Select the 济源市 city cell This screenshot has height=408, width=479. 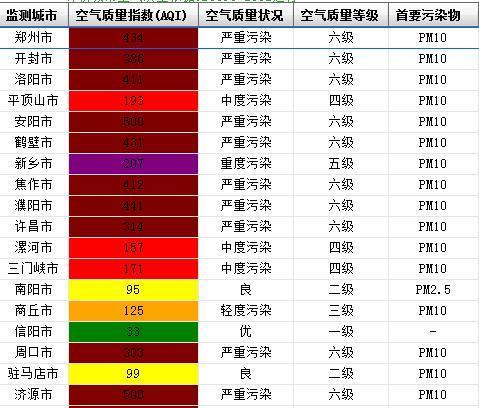pos(33,395)
